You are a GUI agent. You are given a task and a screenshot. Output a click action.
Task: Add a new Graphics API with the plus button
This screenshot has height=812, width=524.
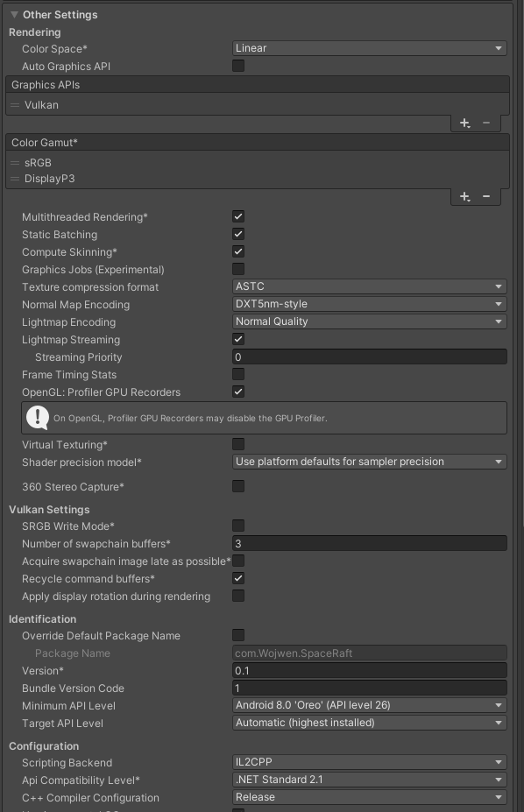pos(464,123)
